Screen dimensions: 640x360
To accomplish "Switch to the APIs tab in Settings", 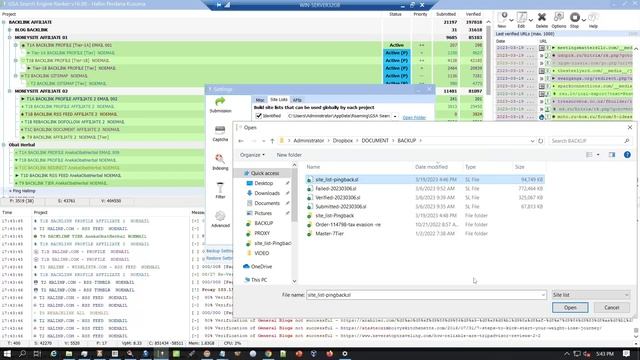I will point(297,100).
